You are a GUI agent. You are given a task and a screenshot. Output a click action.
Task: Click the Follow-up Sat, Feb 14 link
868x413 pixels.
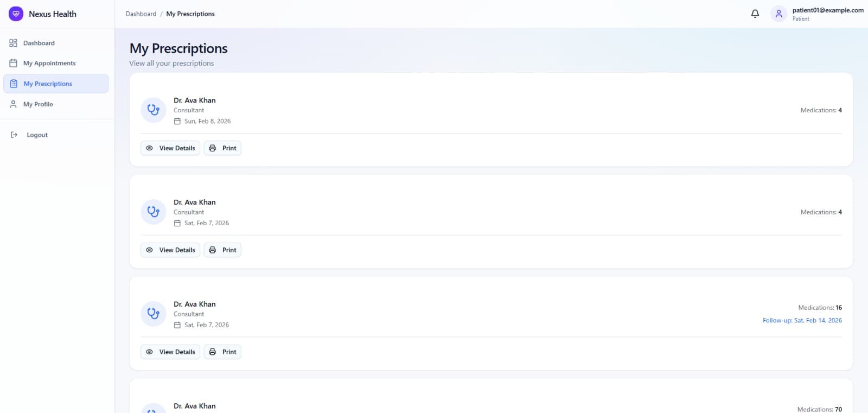pos(802,321)
